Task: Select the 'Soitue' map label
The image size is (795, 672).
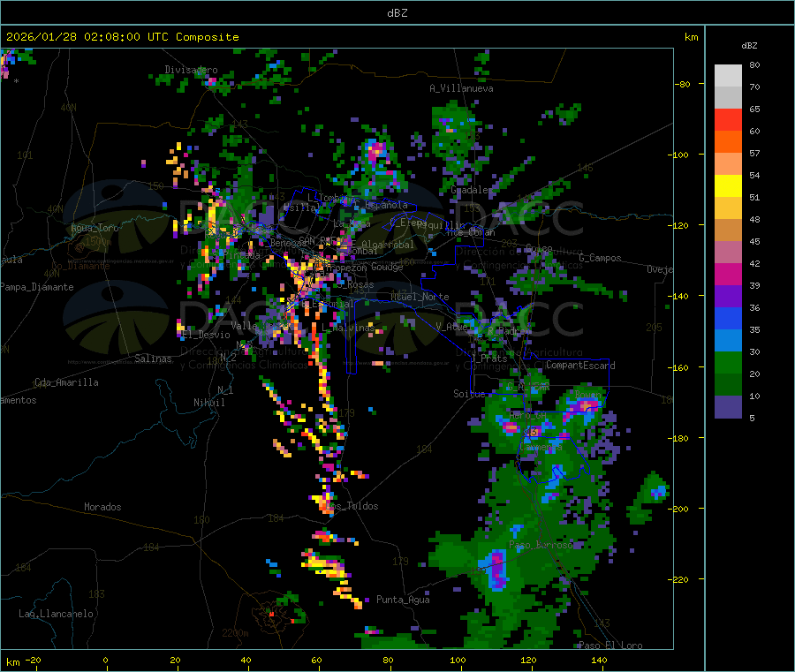Action: [469, 394]
